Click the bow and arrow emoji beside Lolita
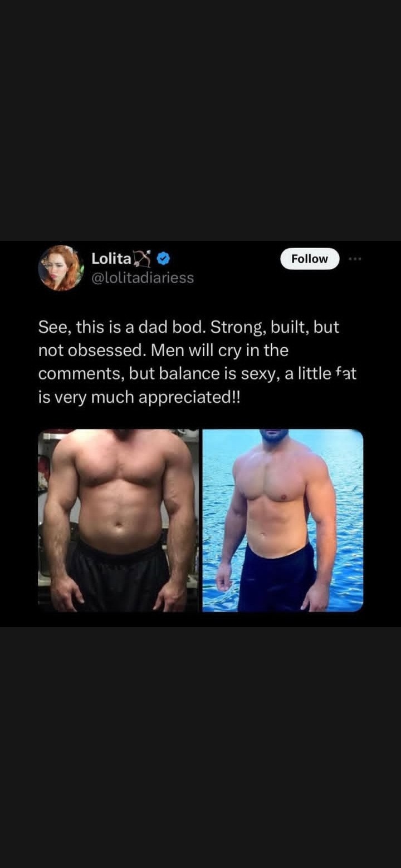 (x=143, y=258)
